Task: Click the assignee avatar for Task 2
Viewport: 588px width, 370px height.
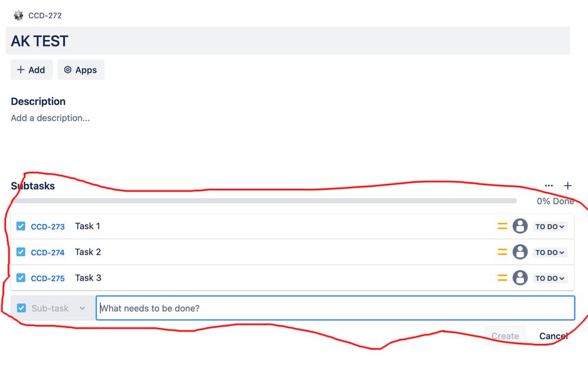Action: point(520,252)
